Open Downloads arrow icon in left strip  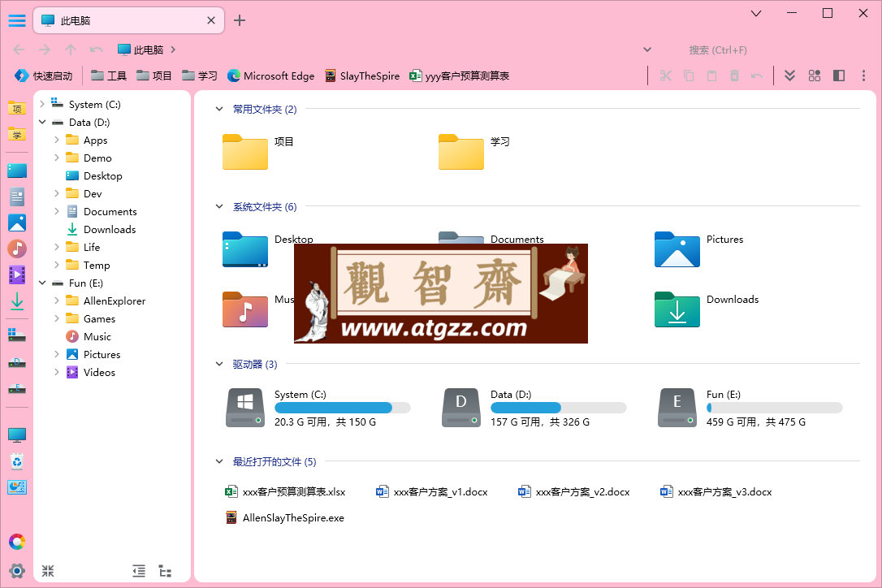tap(17, 301)
